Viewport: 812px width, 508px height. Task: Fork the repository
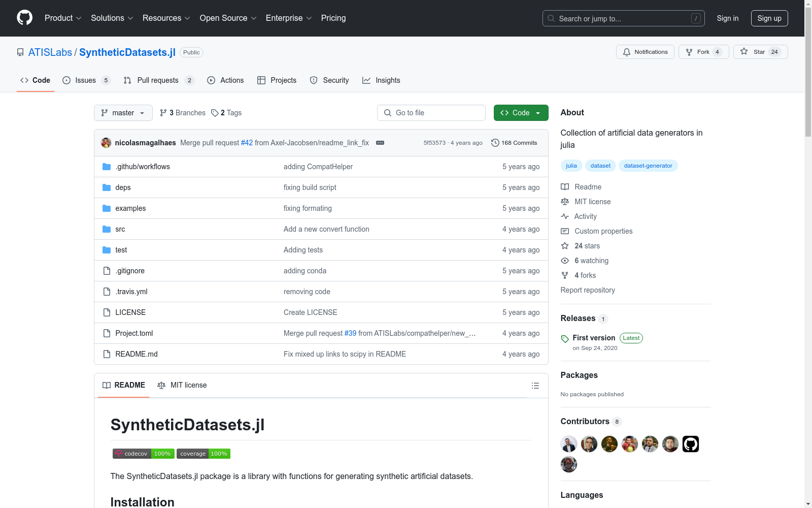click(703, 52)
